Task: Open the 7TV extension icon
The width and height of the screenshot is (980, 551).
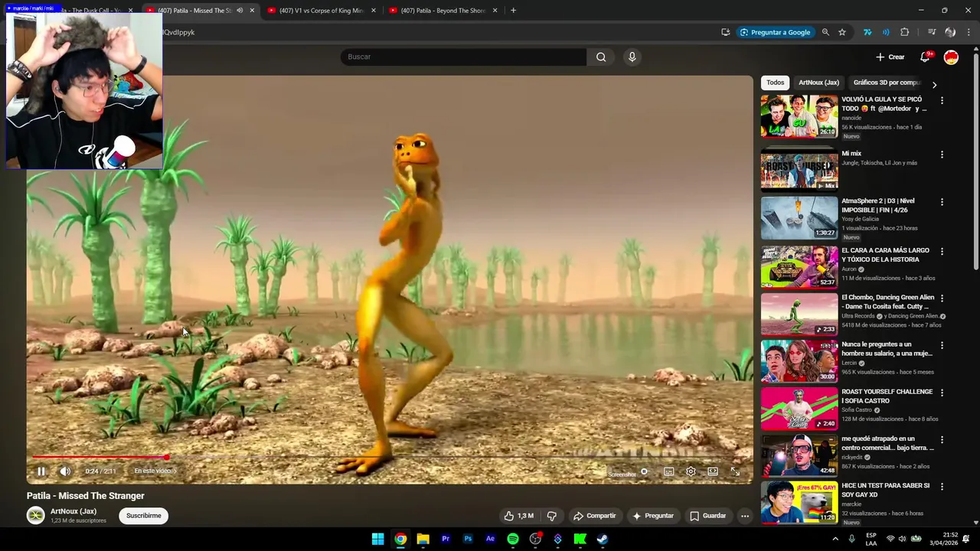Action: pos(867,32)
